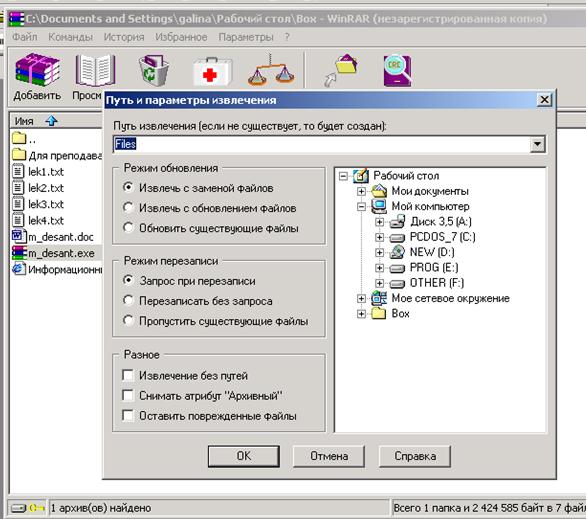Collapse the Рабочий стол tree node
The height and width of the screenshot is (519, 586).
(x=343, y=176)
